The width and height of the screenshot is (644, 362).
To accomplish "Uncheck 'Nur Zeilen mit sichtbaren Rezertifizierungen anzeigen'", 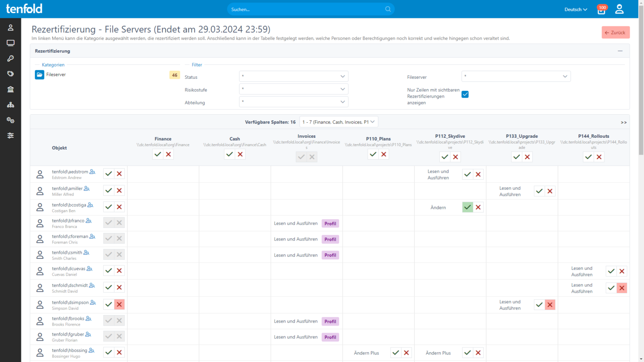I will (465, 94).
